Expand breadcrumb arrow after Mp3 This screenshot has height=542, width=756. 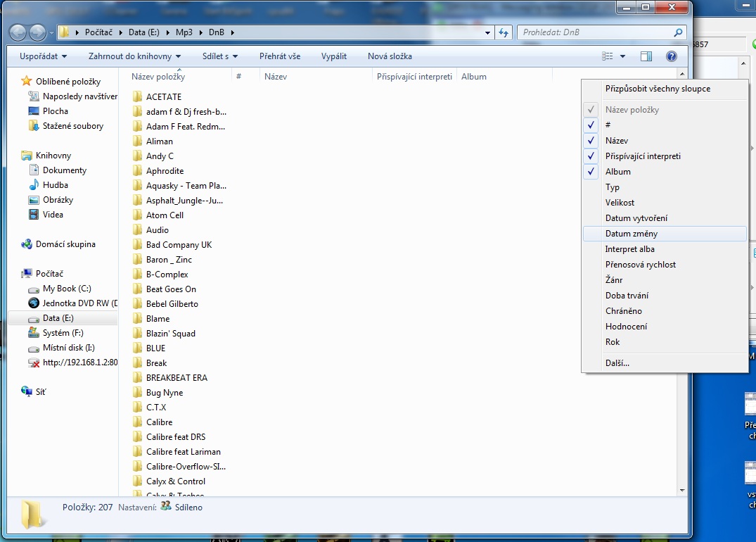[200, 32]
